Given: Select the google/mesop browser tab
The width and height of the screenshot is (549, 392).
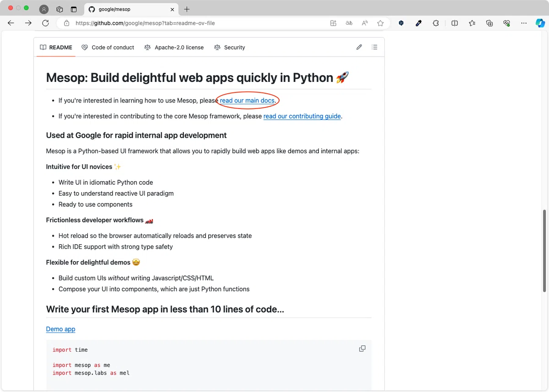Looking at the screenshot, I should click(132, 9).
